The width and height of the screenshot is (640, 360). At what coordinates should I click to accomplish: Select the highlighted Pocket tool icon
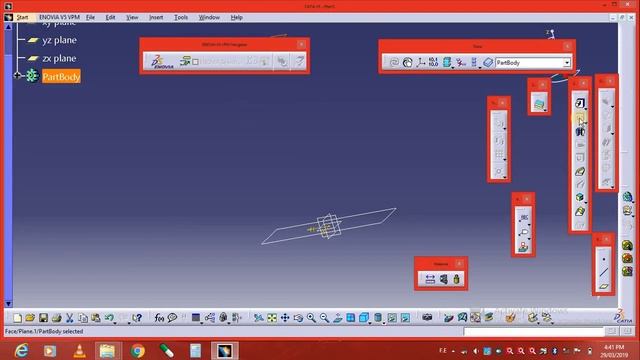coord(580,118)
